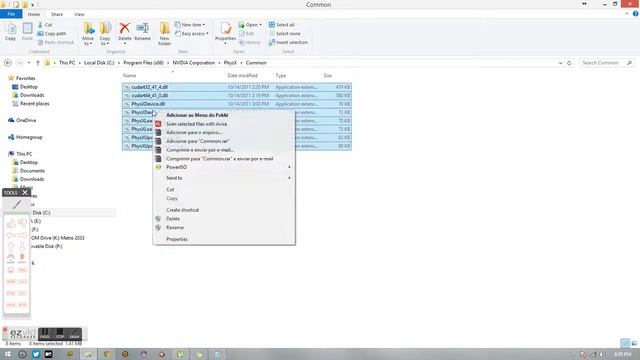The height and width of the screenshot is (360, 640).
Task: Click the ezvid DRAW button
Action: 74,334
